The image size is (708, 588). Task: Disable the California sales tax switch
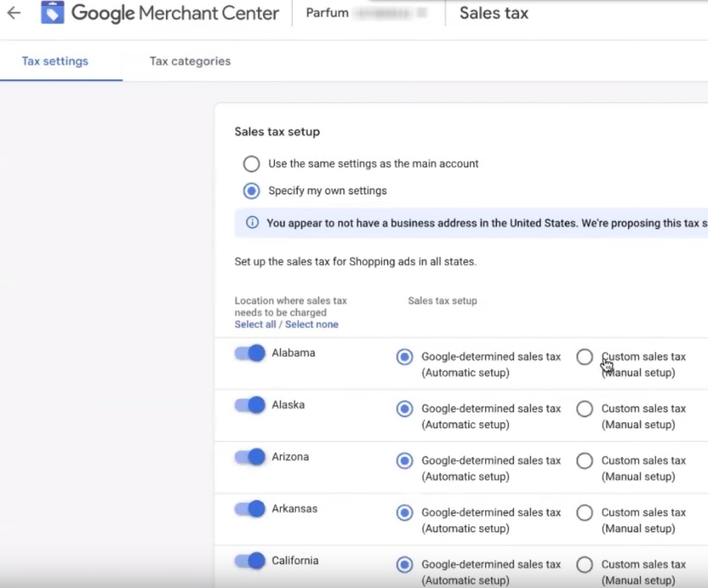250,561
